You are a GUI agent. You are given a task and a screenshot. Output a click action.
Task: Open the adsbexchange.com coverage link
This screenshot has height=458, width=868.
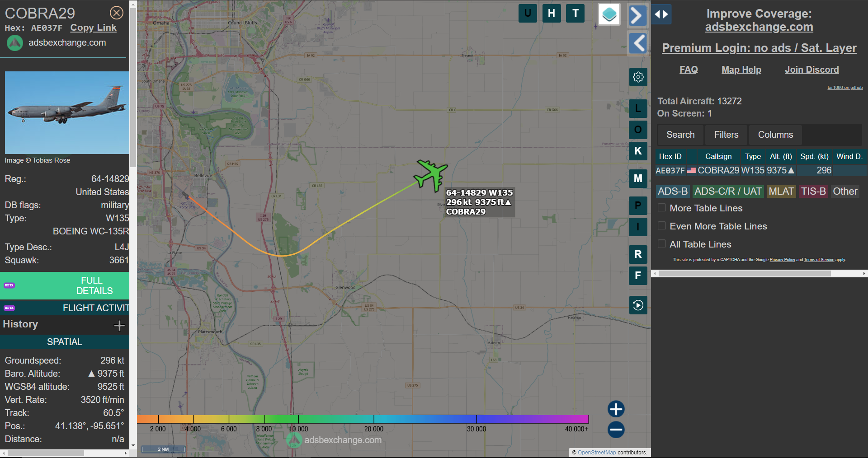point(759,27)
